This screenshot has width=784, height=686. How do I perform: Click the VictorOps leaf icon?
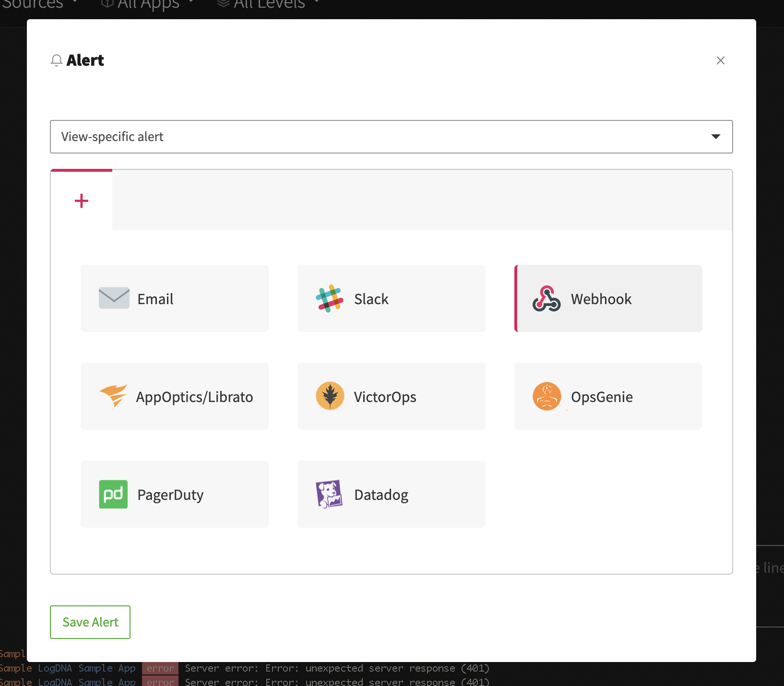(330, 396)
